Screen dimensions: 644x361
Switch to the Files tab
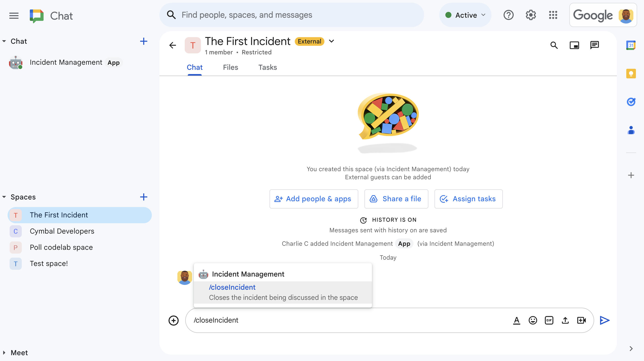231,67
